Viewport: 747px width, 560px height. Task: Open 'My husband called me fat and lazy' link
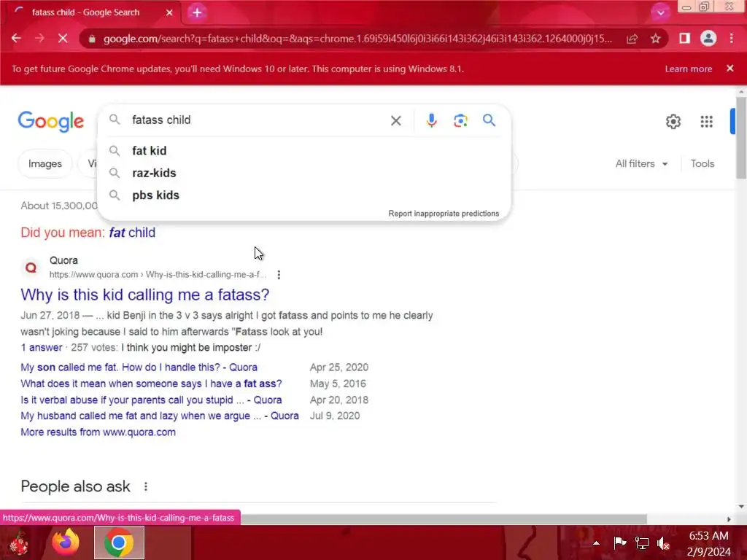point(160,416)
